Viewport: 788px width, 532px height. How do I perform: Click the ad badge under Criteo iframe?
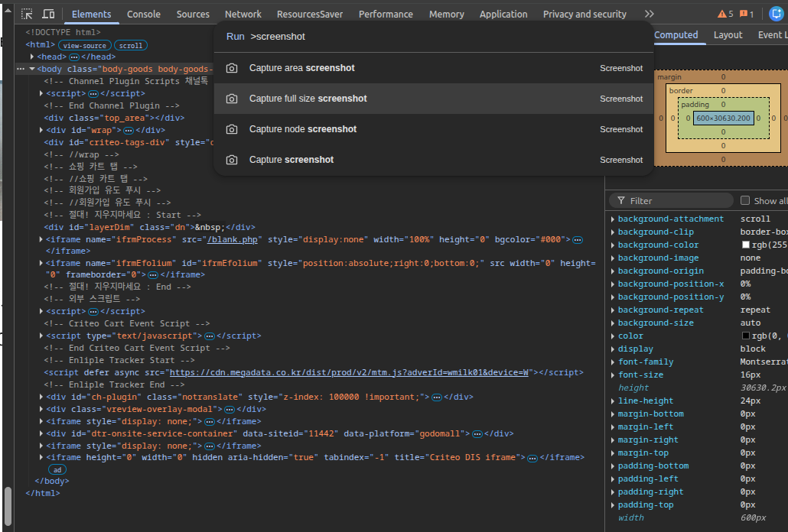click(57, 469)
